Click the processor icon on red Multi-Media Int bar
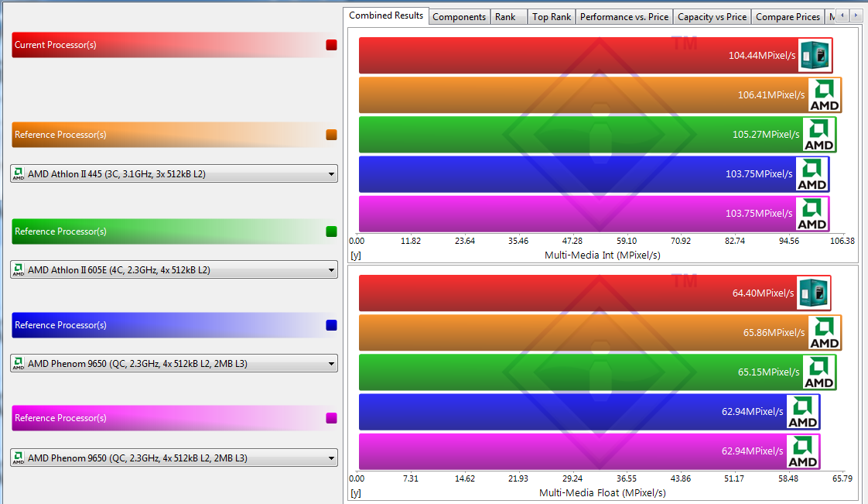Screen dimensions: 868x504 tap(815, 56)
